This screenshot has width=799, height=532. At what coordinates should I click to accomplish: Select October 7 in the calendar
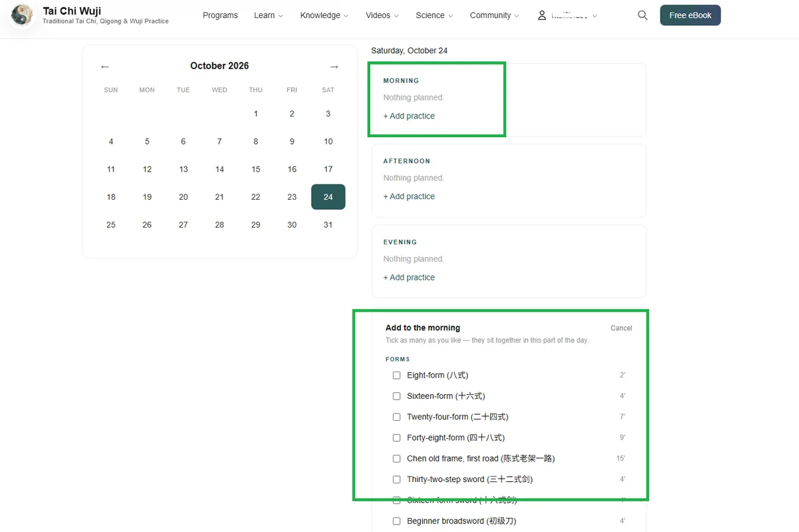pos(220,142)
